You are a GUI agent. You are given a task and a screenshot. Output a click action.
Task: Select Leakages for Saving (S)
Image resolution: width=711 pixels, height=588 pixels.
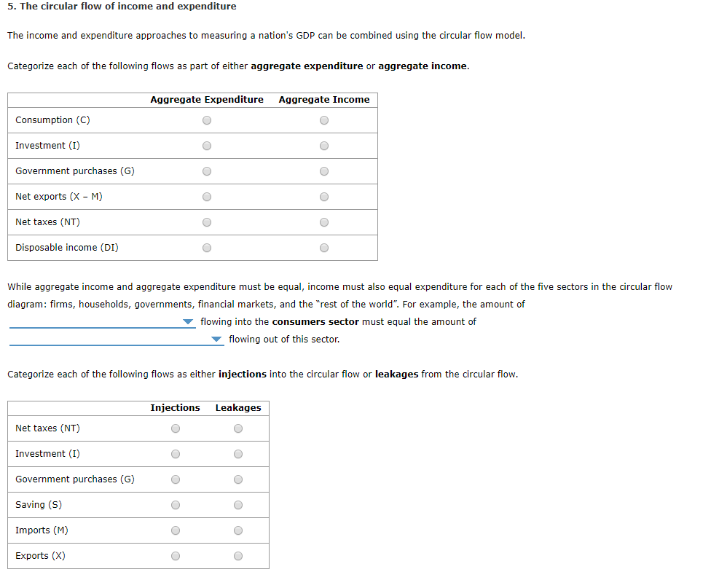pyautogui.click(x=238, y=505)
